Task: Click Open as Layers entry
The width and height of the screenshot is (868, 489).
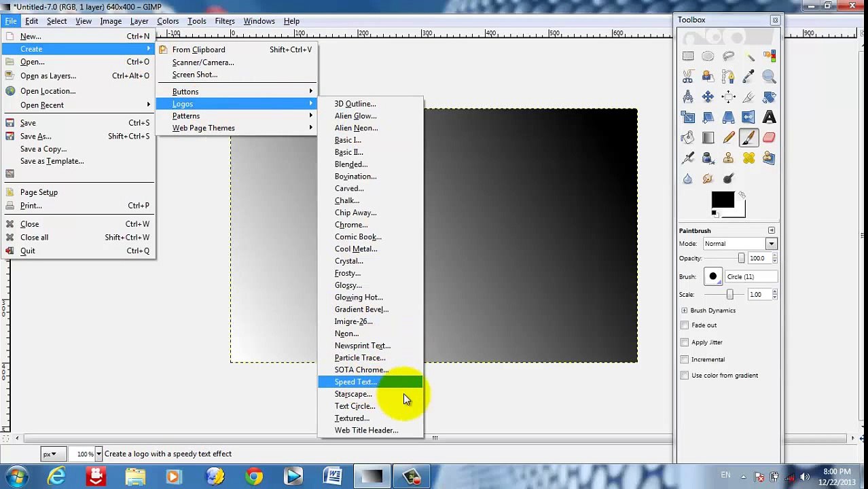Action: click(78, 76)
